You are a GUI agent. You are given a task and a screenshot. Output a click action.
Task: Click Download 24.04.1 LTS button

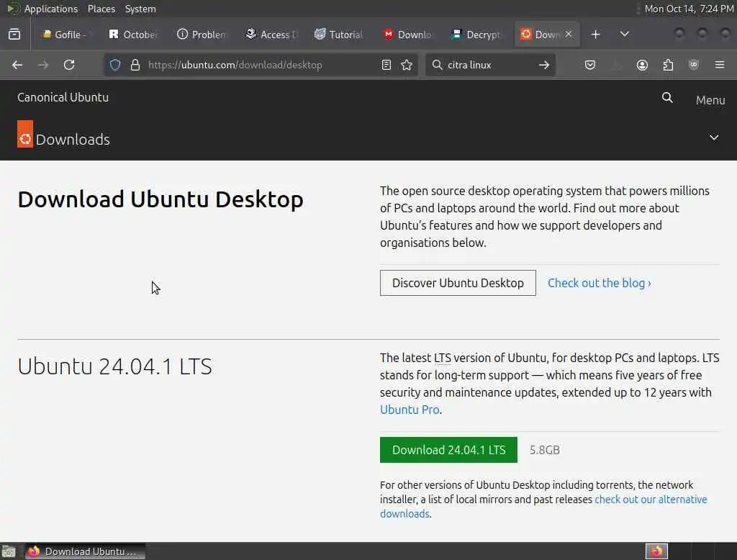click(448, 450)
